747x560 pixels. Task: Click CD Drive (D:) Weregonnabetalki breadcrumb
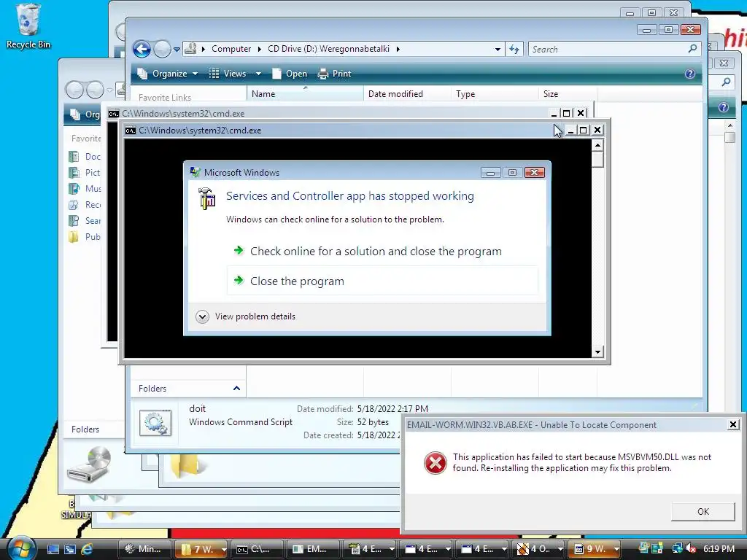(x=328, y=49)
